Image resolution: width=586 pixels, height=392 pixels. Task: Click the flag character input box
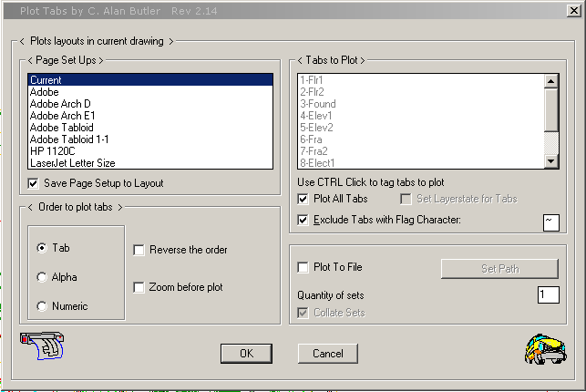click(550, 222)
